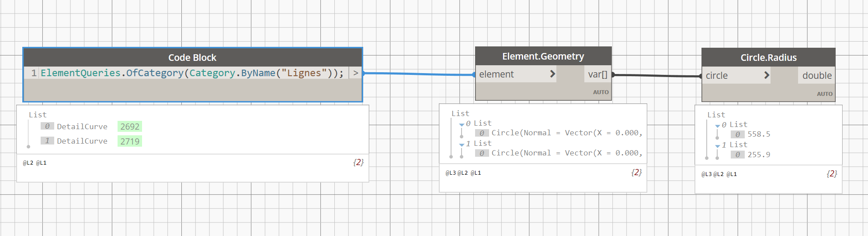
Task: Select the green element ID 2692
Action: (x=130, y=127)
